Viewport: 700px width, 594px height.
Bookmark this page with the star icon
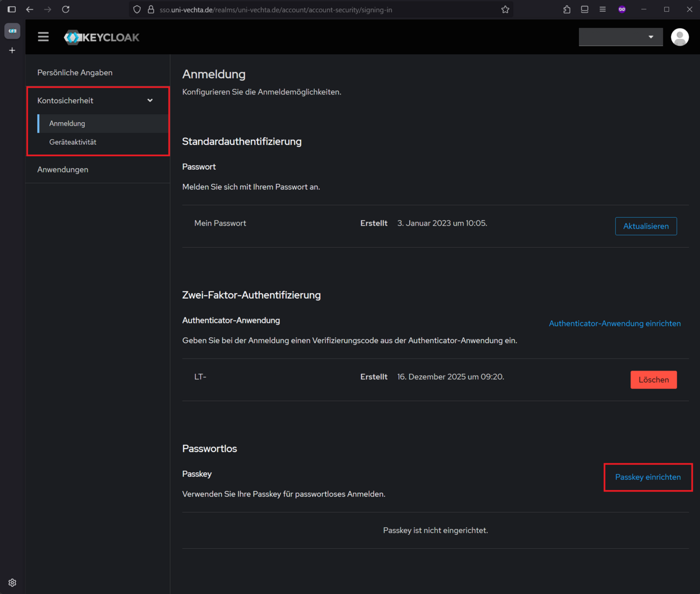pos(505,10)
